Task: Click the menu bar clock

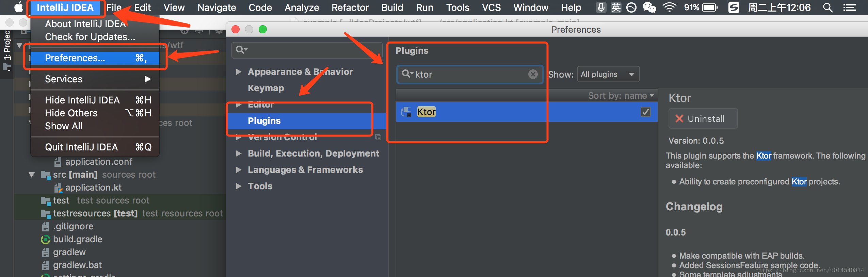Action: [x=779, y=7]
